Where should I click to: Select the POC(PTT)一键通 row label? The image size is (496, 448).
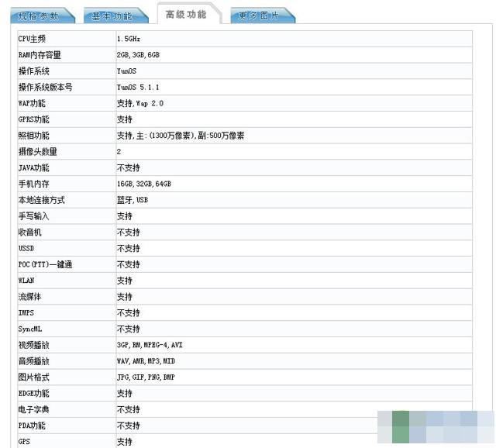[x=45, y=264]
